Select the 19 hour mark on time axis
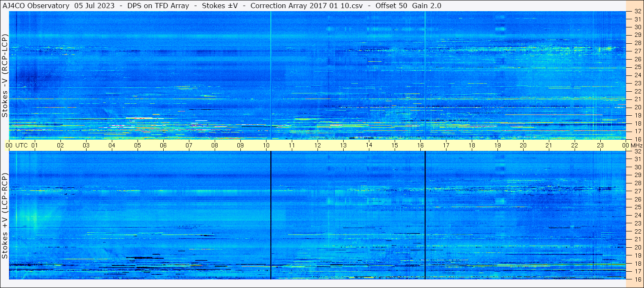 coord(497,145)
